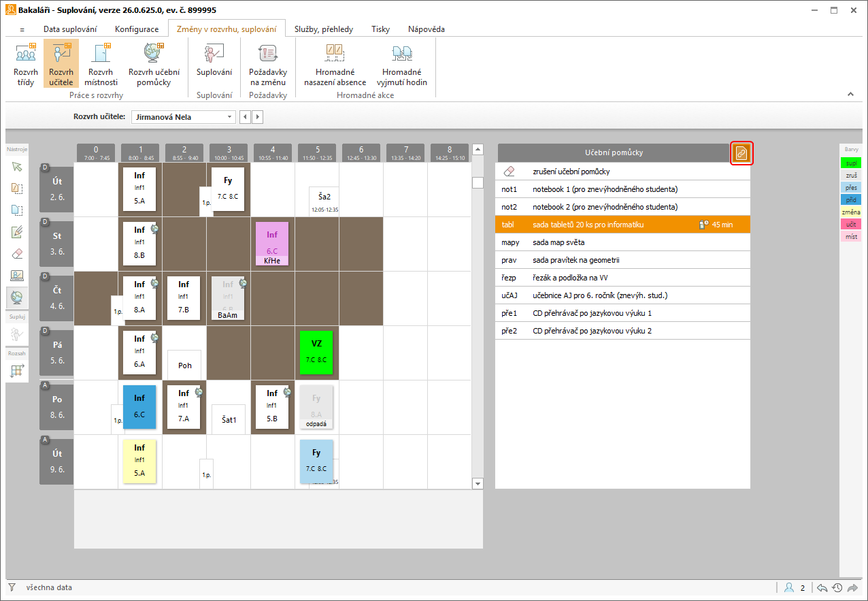Click the blue Inf 6.C lesson on Monday

[139, 406]
